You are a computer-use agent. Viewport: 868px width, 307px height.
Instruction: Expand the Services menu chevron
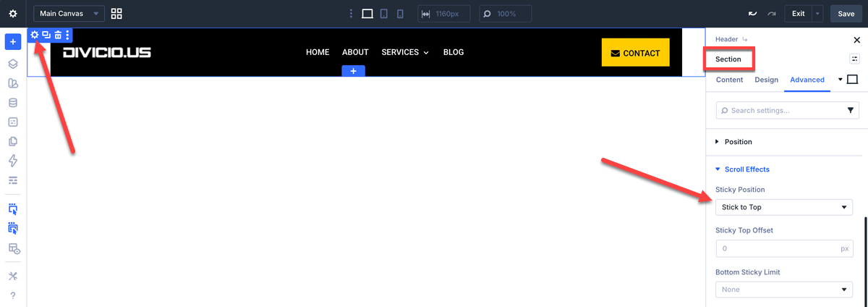(426, 53)
